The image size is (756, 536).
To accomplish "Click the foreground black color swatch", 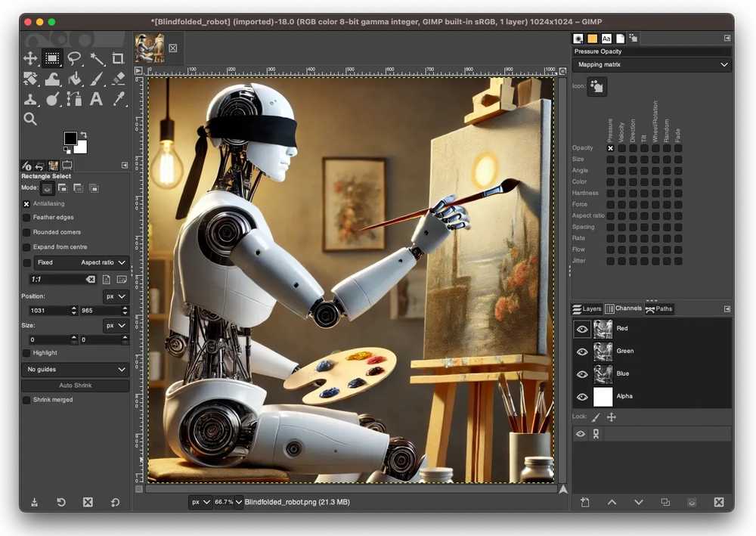I will [x=70, y=138].
